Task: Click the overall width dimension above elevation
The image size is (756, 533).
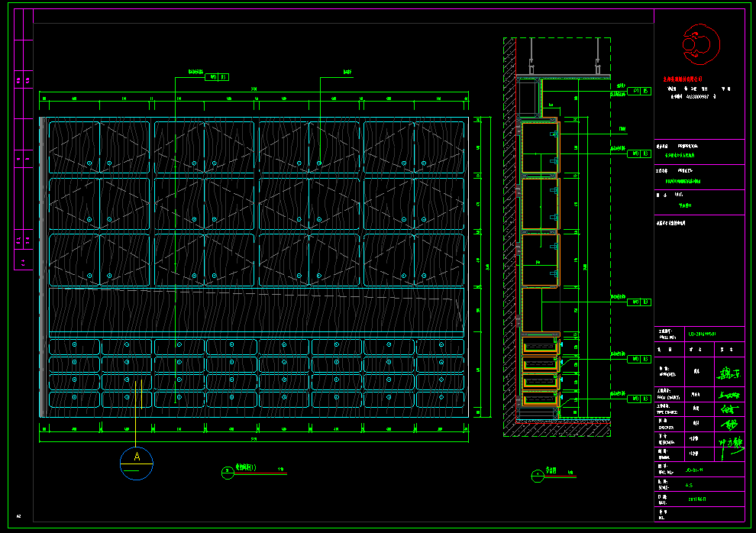Action: click(x=254, y=91)
